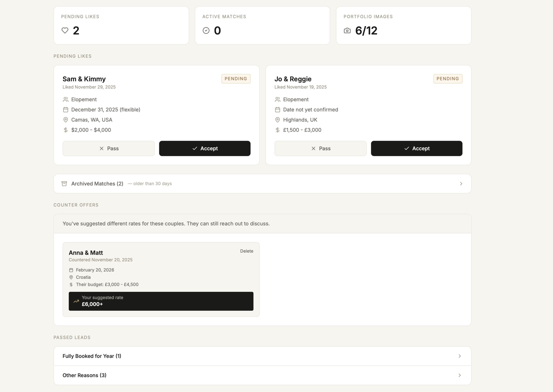553x392 pixels.
Task: Click the archive box icon beside Archived Matches
Action: pyautogui.click(x=64, y=183)
